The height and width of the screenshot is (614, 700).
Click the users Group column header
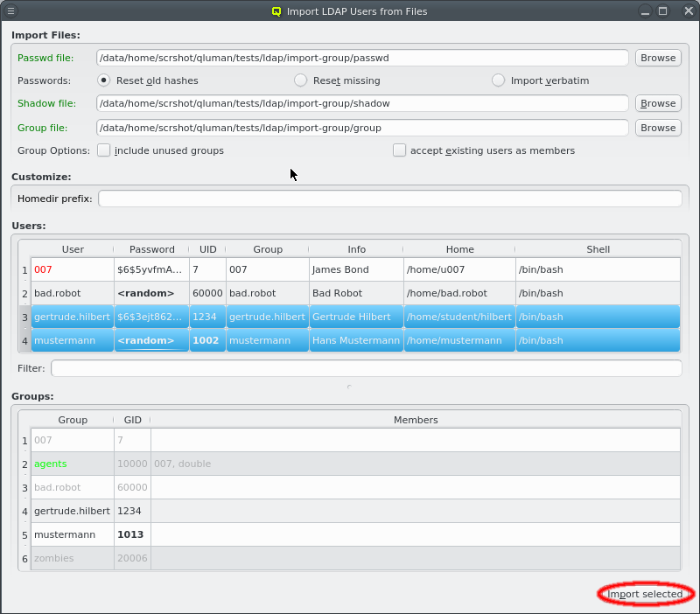point(268,249)
